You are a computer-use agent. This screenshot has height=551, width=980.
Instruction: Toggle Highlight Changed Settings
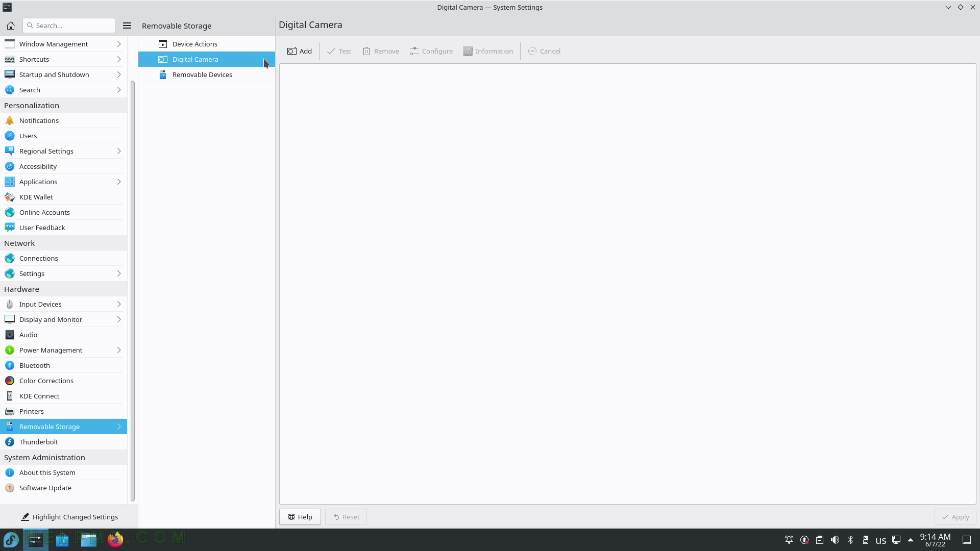click(x=69, y=517)
